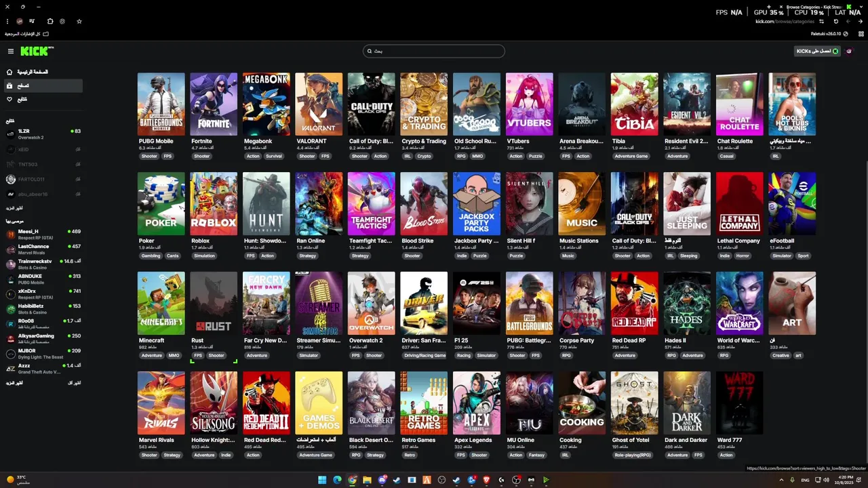Image resolution: width=868 pixels, height=488 pixels.
Task: Open the Roblox category cover
Action: coord(214,204)
